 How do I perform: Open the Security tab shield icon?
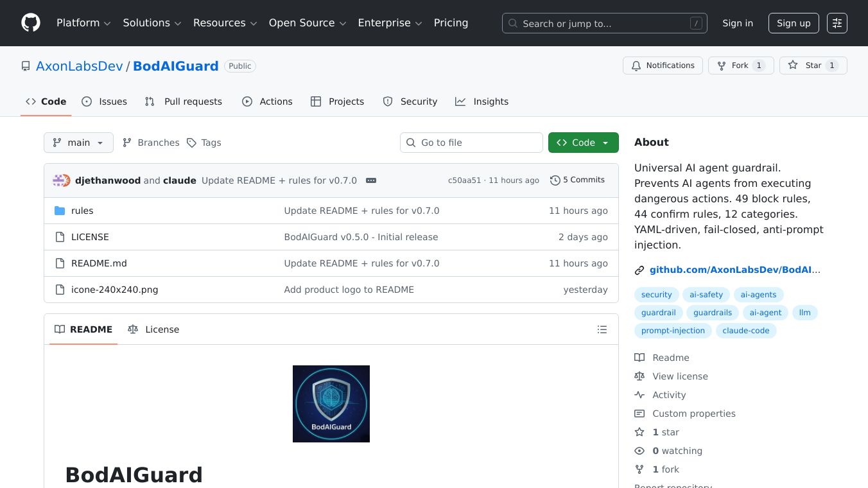(x=388, y=101)
